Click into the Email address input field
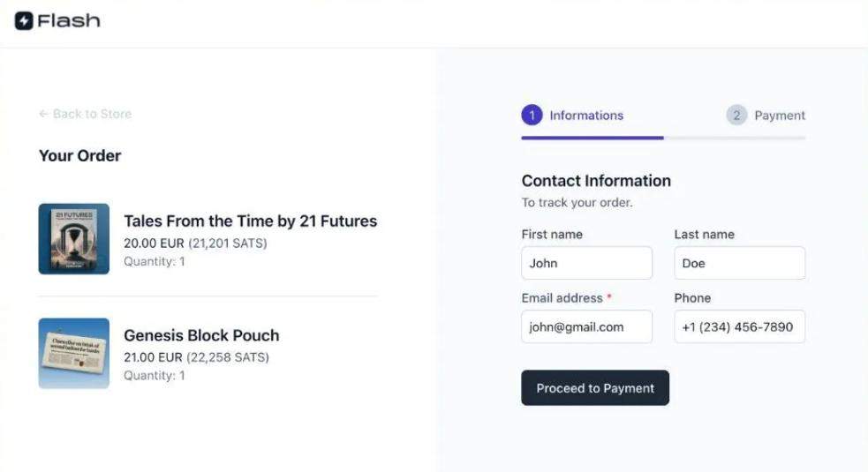Screen dimensions: 868x472 click(x=586, y=326)
